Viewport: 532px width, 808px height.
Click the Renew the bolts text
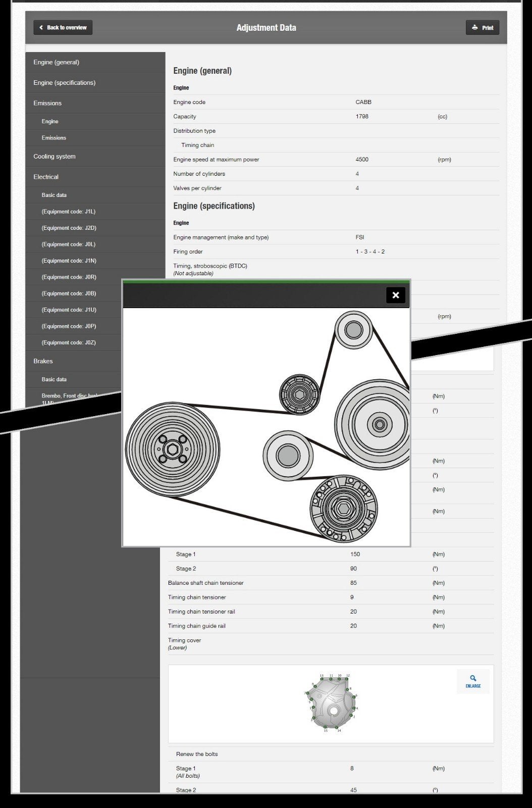pos(197,754)
